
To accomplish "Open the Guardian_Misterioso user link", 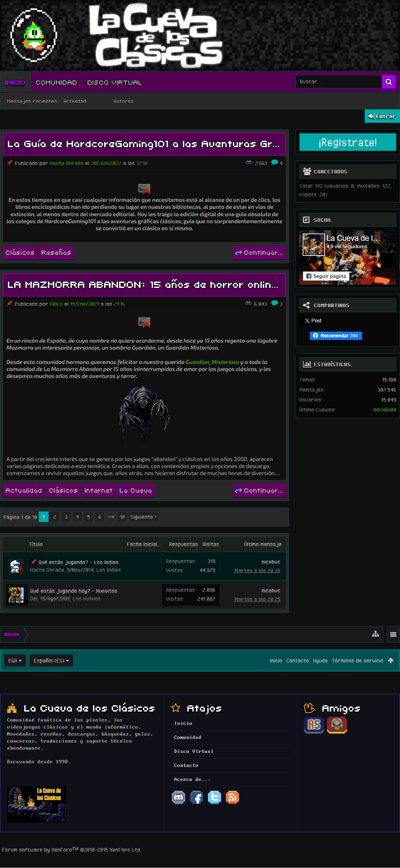I will (212, 362).
